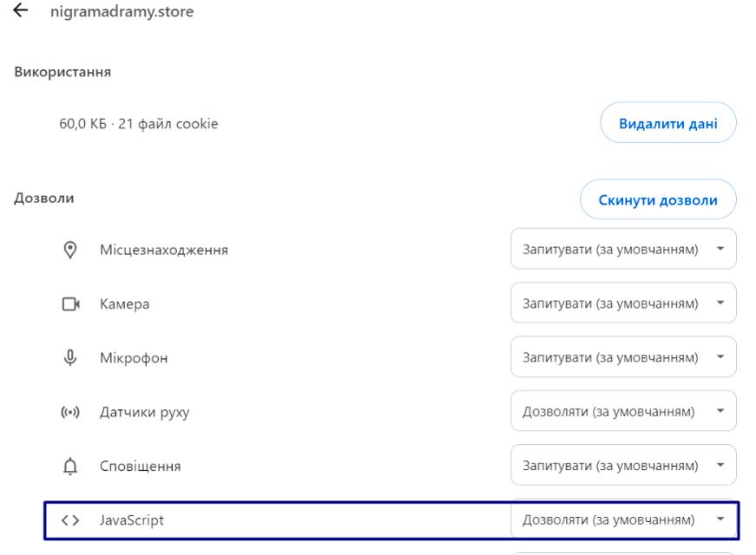The height and width of the screenshot is (555, 756).
Task: Click the notifications bell icon
Action: tap(70, 466)
